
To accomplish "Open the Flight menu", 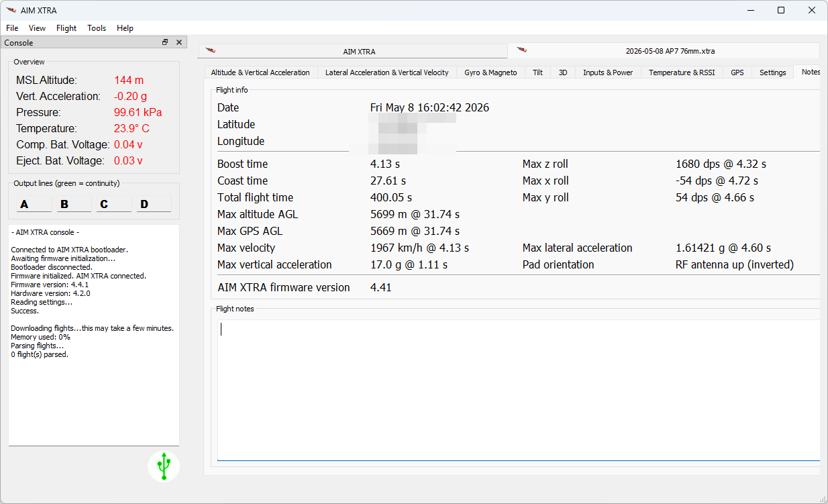I will pos(66,28).
